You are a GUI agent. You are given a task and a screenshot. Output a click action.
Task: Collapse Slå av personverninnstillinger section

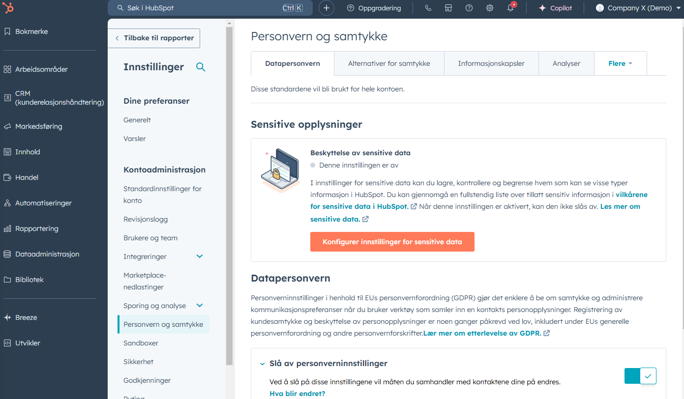coord(262,364)
